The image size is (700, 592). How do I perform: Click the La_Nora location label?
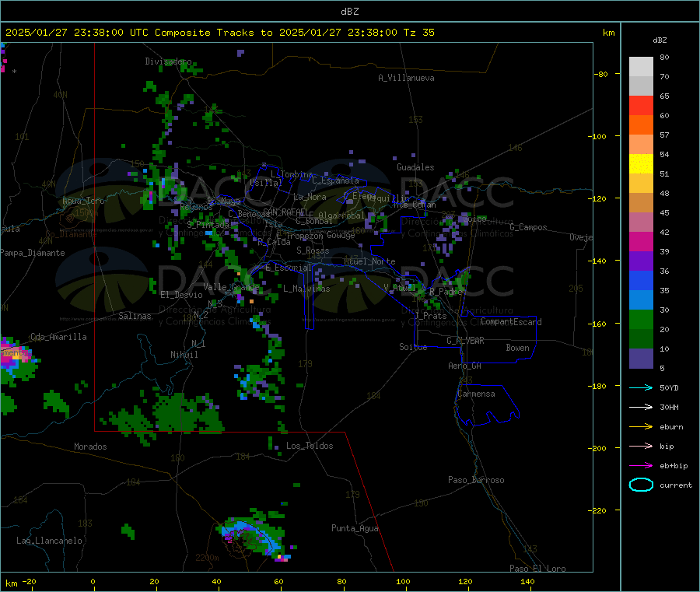(x=310, y=197)
